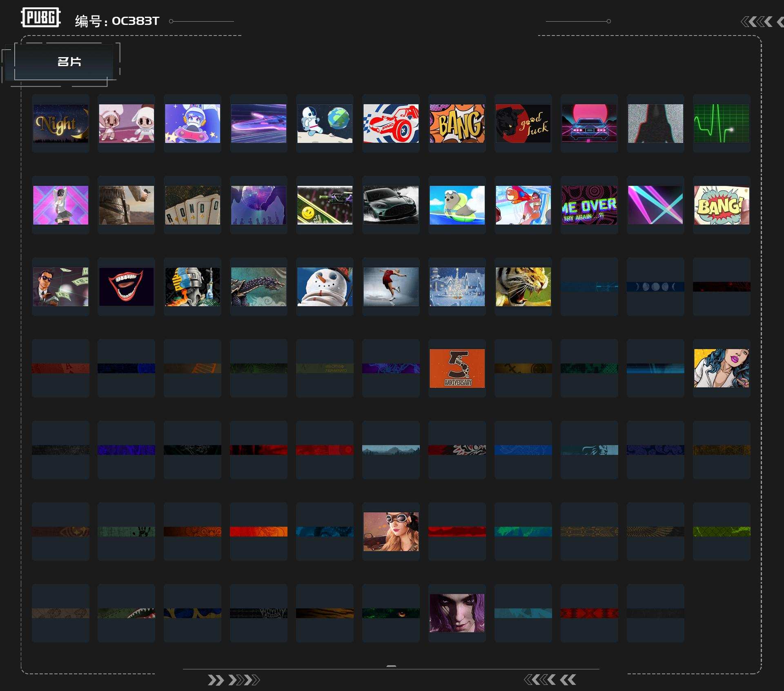Viewport: 784px width, 691px height.
Task: Pick the grinning red lips nameplate
Action: 127,287
